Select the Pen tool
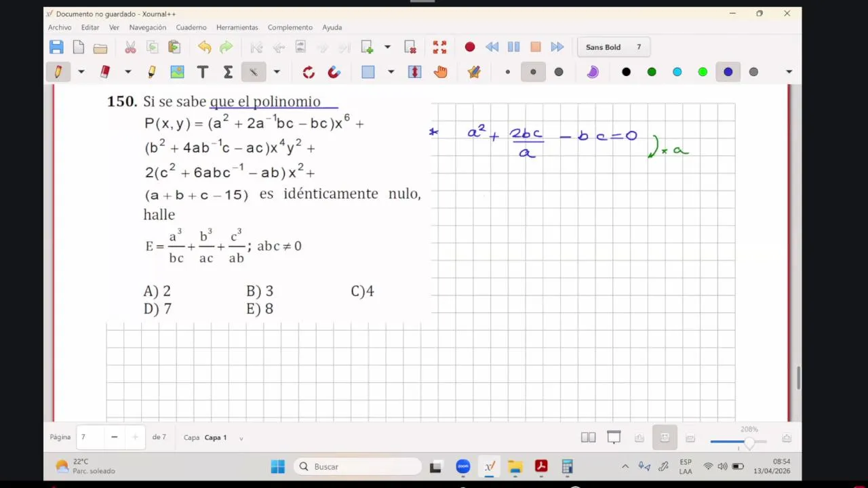 (58, 72)
